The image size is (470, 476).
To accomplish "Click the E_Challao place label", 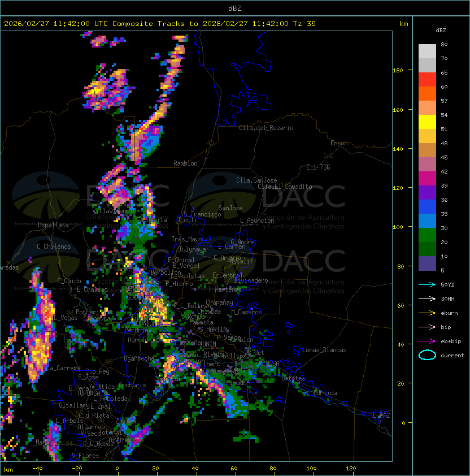I will click(92, 289).
